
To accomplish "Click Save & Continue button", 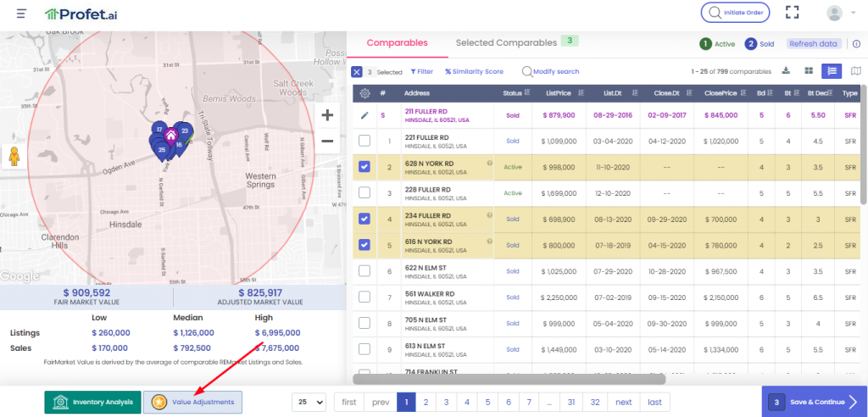I will [x=815, y=402].
